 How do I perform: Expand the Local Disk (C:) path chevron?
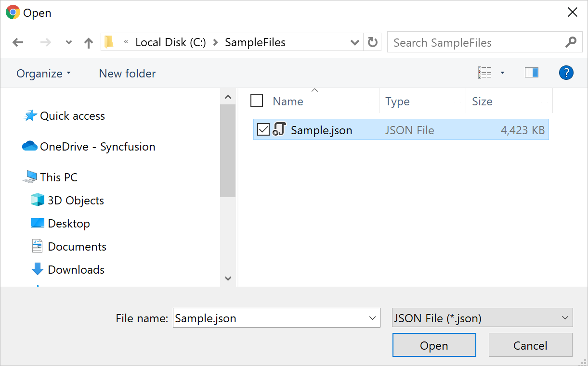(215, 42)
